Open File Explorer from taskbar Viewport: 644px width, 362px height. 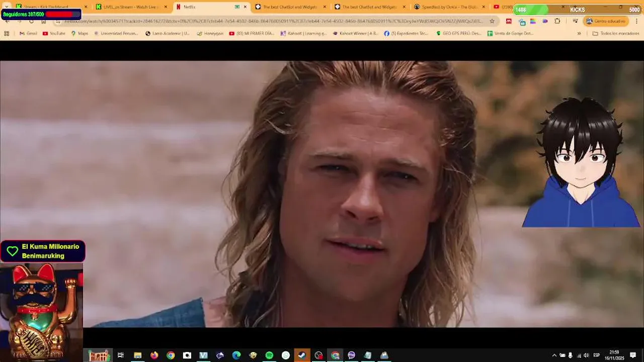[137, 355]
